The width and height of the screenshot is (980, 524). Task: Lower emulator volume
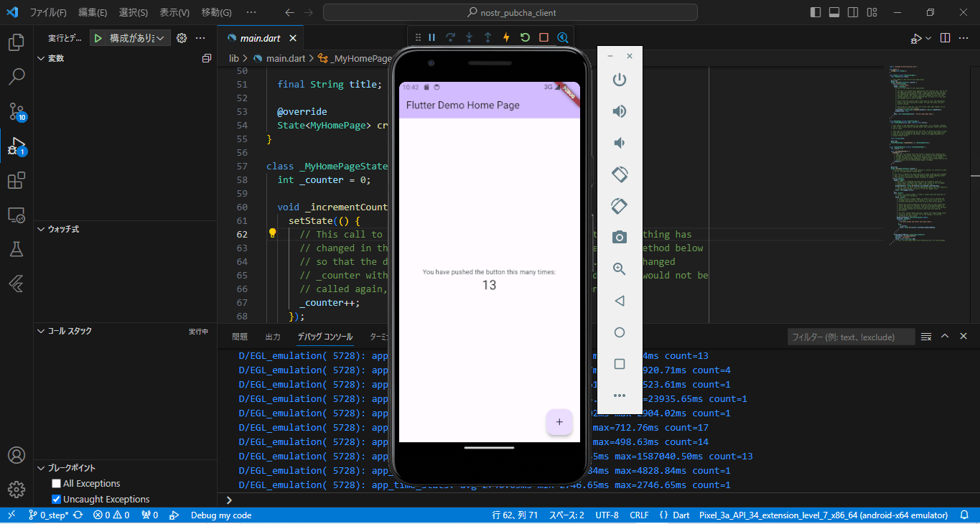pos(620,142)
